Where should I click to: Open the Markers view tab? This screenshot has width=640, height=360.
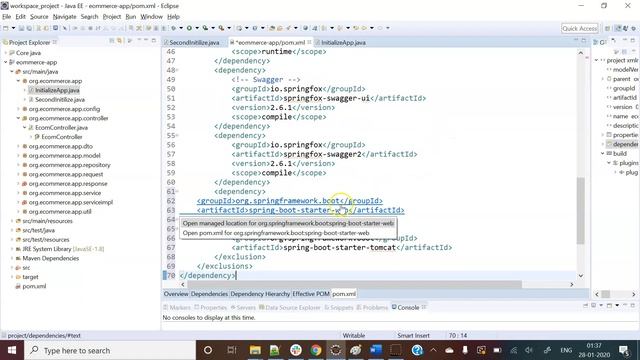[x=177, y=307]
